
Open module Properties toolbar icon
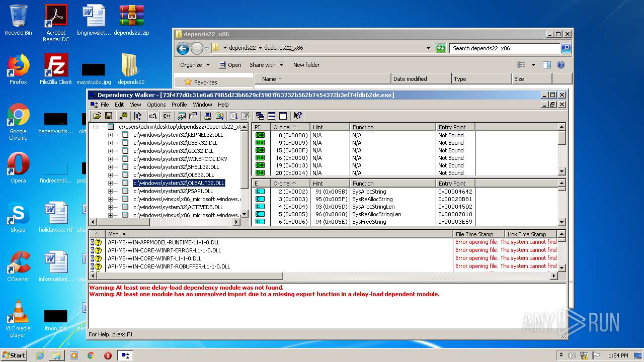(193, 116)
